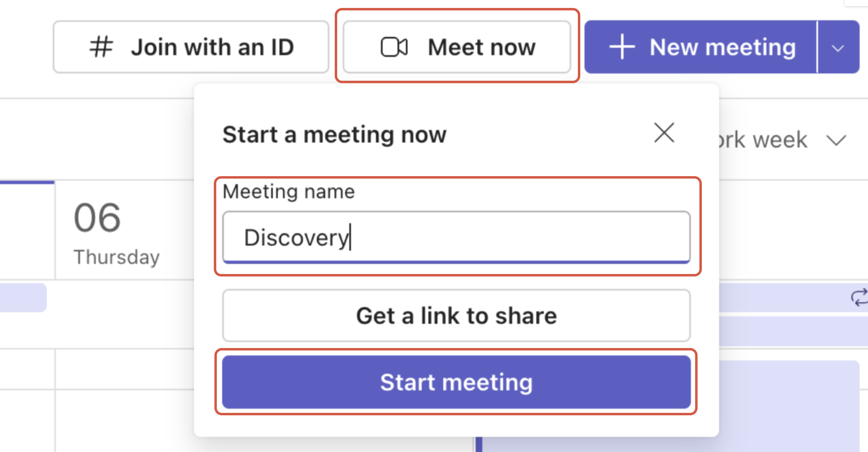Click the hash icon on Join with an ID
Viewport: 868px width, 452px height.
pos(101,47)
